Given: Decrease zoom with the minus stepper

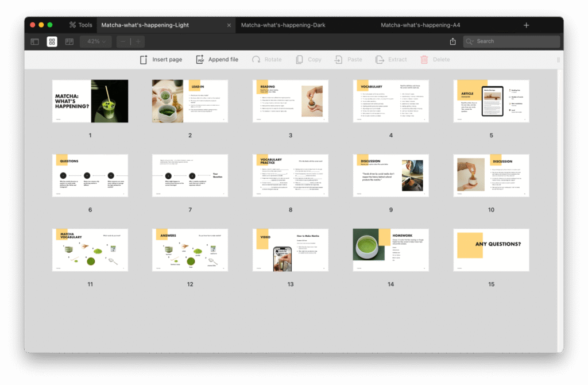Looking at the screenshot, I should pyautogui.click(x=122, y=41).
